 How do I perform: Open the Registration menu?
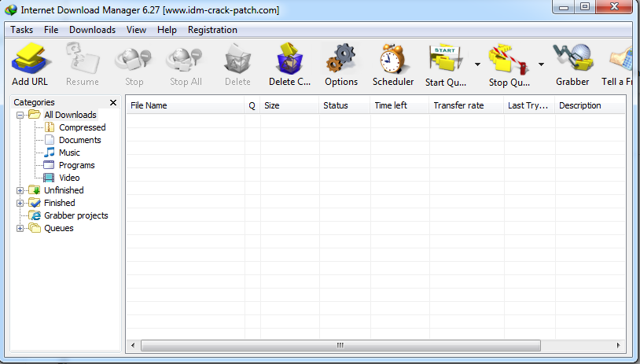(x=212, y=30)
